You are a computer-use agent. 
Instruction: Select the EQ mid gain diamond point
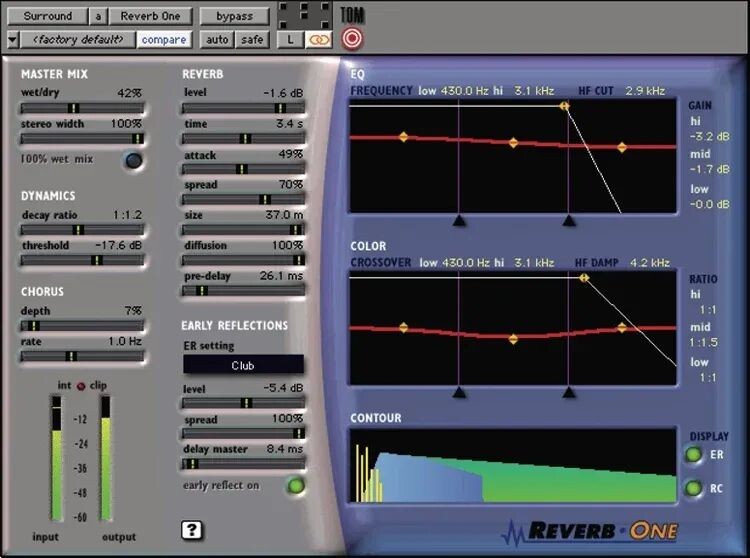[513, 143]
